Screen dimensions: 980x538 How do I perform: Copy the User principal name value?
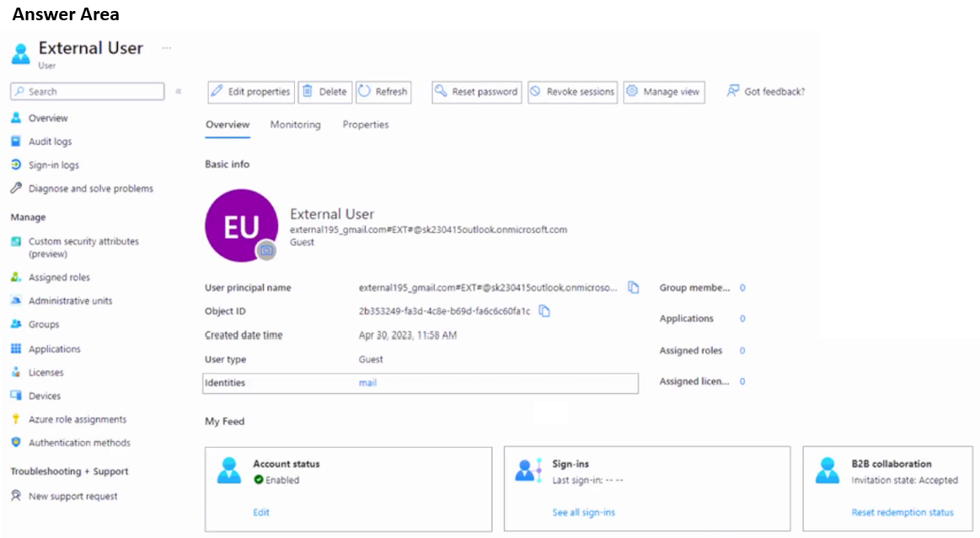tap(634, 288)
